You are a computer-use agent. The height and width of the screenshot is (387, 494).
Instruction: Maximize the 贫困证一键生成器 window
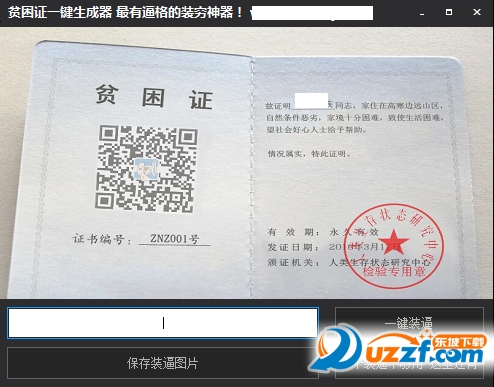point(449,12)
